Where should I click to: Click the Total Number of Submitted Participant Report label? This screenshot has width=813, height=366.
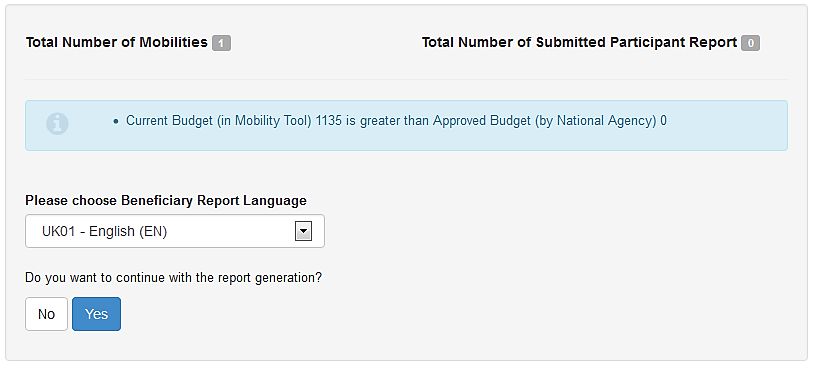click(x=579, y=43)
